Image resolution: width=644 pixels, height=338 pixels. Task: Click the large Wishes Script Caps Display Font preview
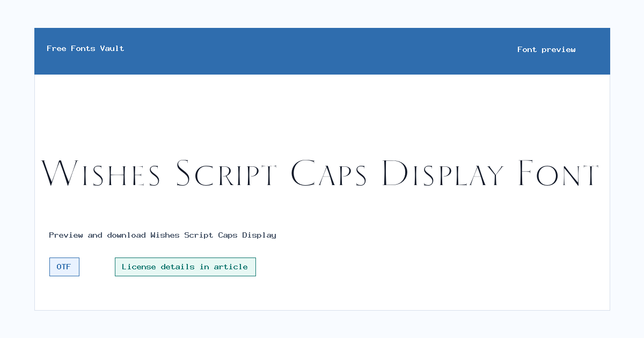(x=320, y=174)
